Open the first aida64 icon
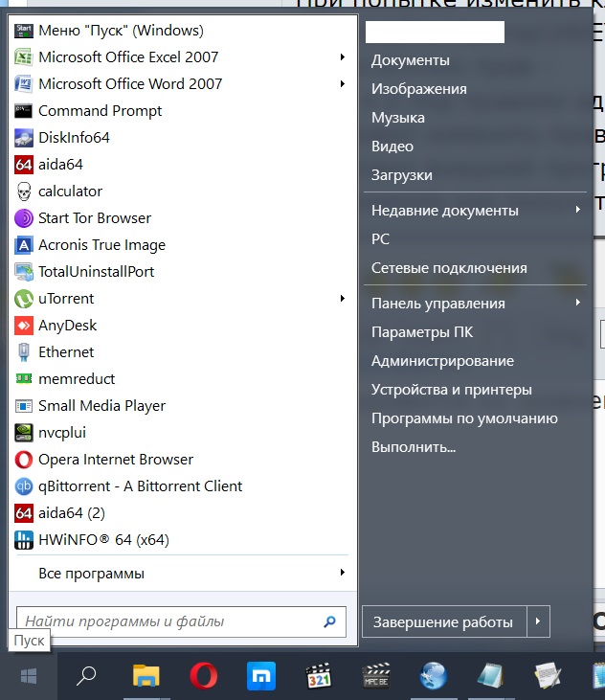The height and width of the screenshot is (700, 605). click(24, 165)
